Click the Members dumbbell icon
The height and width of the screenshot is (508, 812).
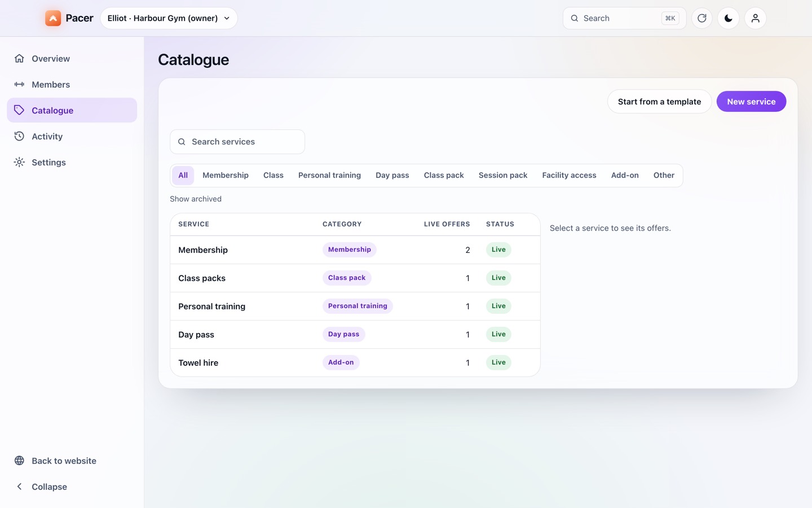19,84
